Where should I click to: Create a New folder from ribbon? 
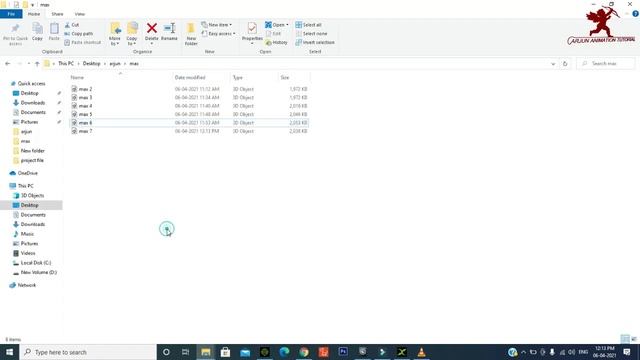191,34
